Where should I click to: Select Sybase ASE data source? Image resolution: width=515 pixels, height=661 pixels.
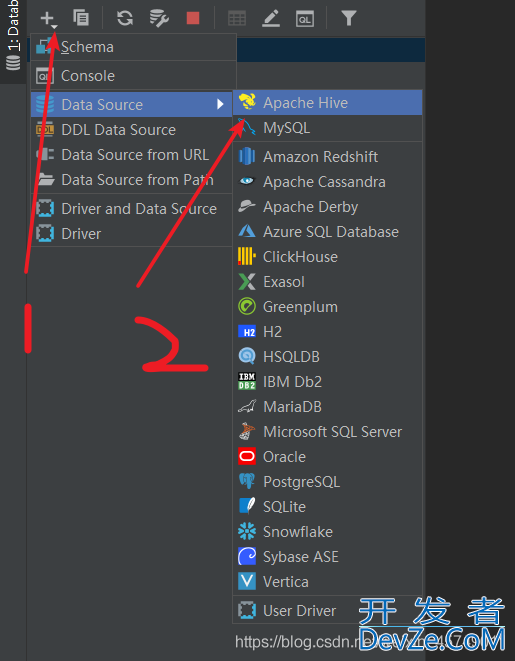(x=327, y=556)
